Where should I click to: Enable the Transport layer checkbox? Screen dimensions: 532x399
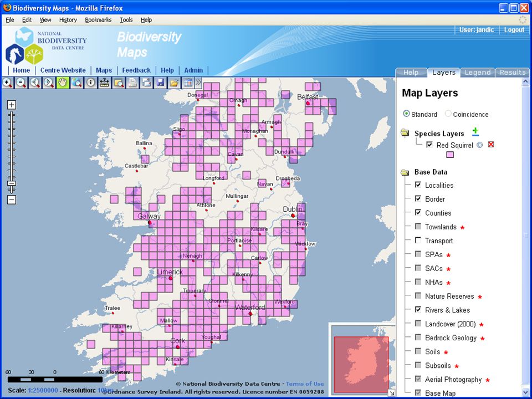[x=418, y=240]
